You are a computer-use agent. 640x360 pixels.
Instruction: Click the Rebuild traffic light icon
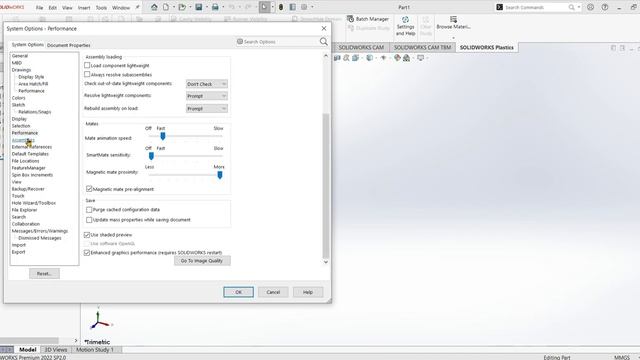pyautogui.click(x=281, y=7)
